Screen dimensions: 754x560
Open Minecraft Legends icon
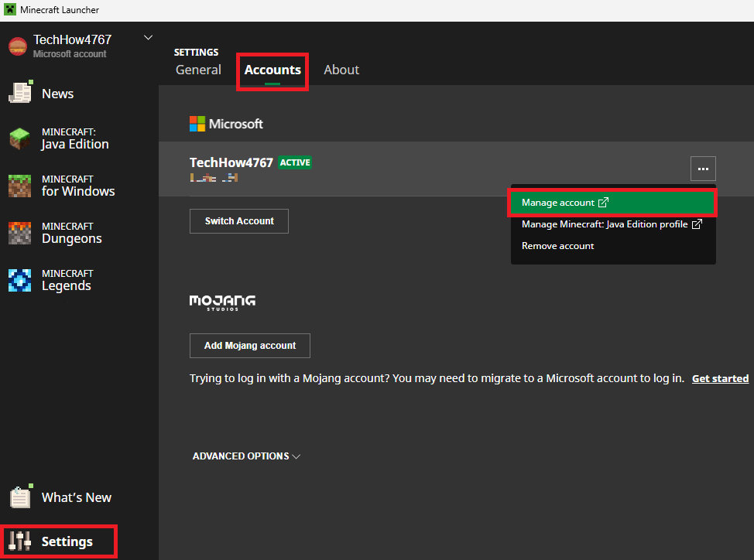pyautogui.click(x=19, y=280)
